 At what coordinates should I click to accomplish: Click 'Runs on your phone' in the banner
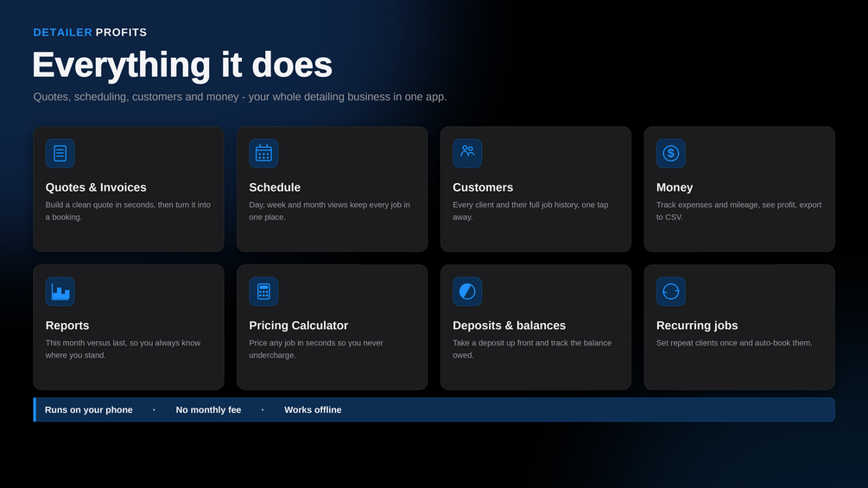click(89, 410)
